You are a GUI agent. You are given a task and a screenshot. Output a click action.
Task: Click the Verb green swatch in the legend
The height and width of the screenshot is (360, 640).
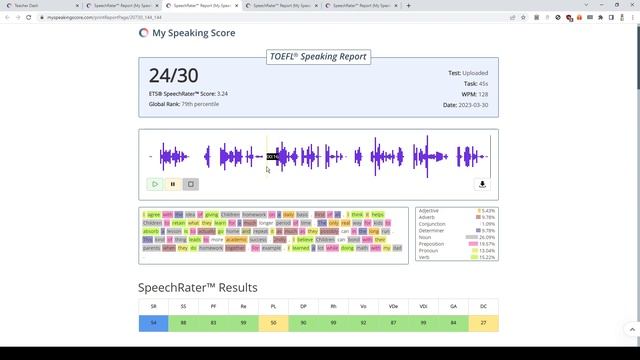[474, 257]
